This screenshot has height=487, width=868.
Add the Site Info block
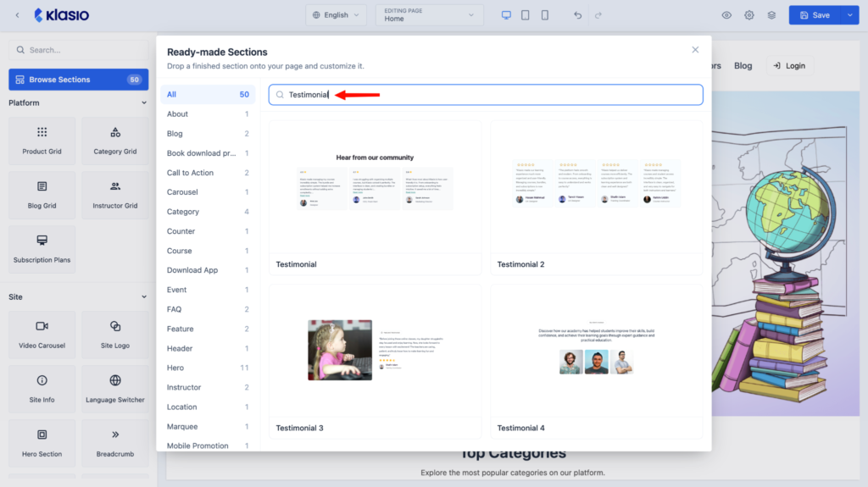point(42,389)
